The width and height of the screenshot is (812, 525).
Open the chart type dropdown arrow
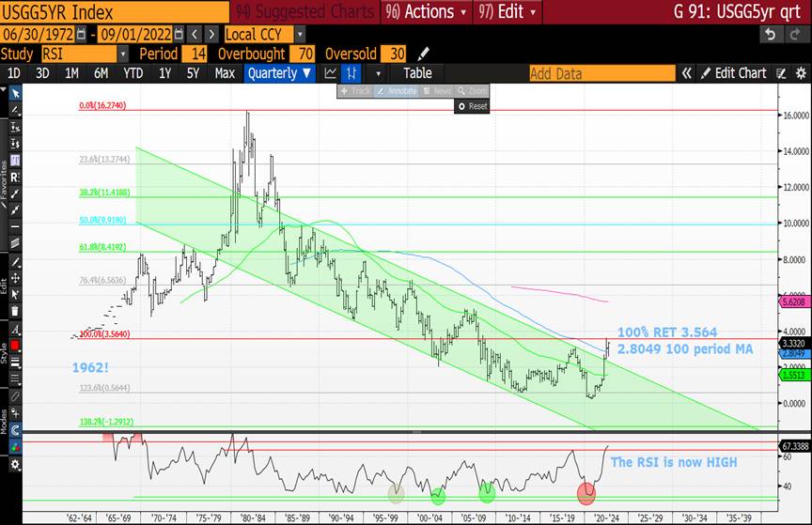(x=378, y=73)
